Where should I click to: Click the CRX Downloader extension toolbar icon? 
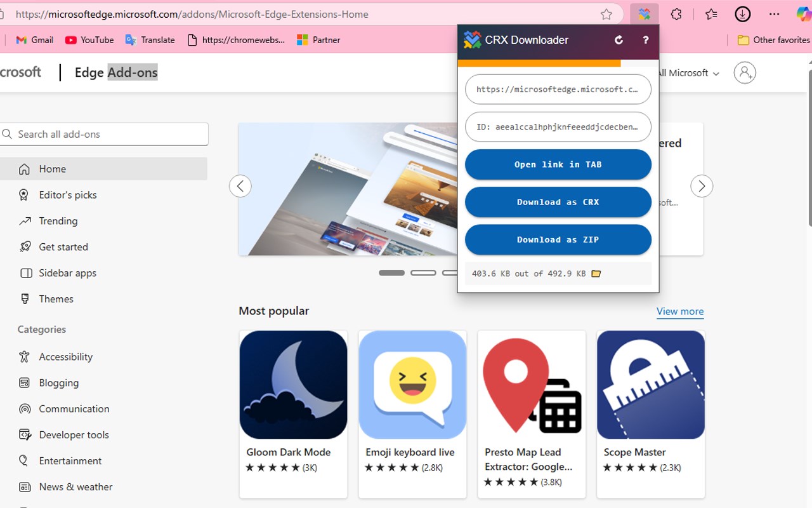pyautogui.click(x=645, y=14)
